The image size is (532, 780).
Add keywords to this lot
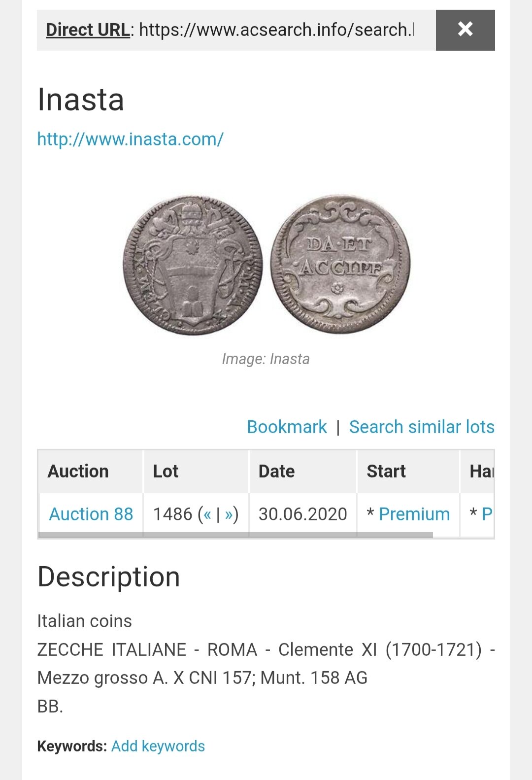coord(158,746)
